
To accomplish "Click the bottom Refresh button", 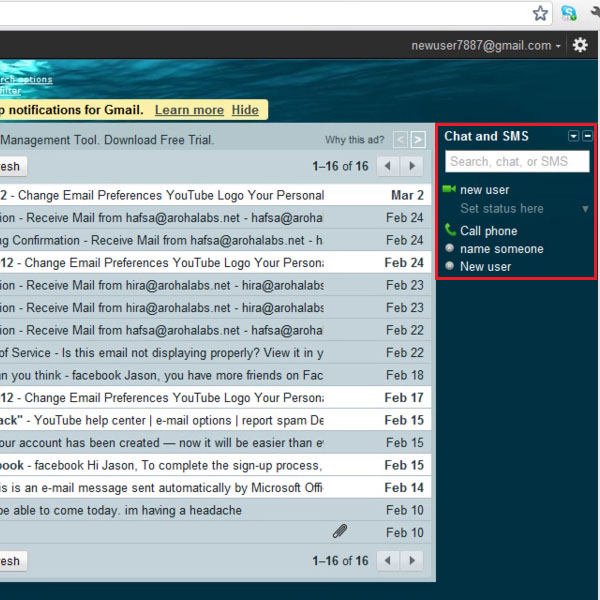I will [13, 561].
